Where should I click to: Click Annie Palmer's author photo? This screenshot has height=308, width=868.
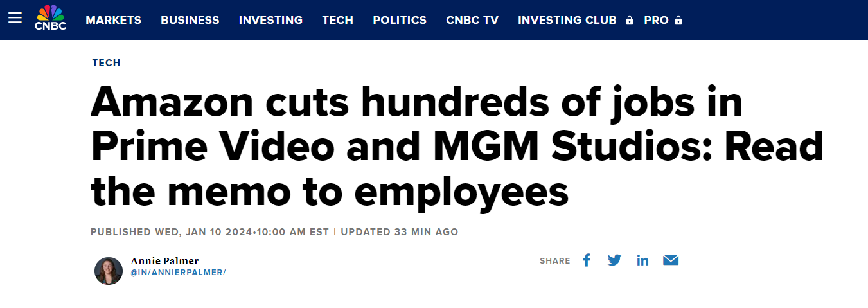click(x=109, y=271)
